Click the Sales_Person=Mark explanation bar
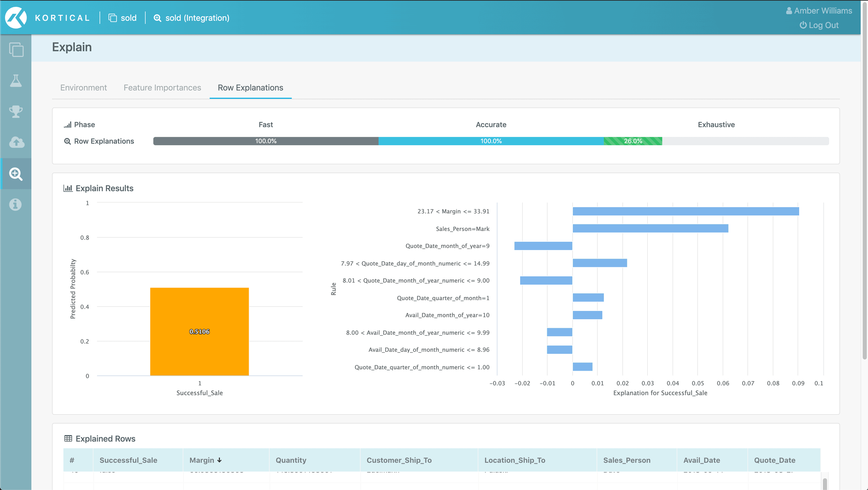The width and height of the screenshot is (868, 490). pos(650,228)
